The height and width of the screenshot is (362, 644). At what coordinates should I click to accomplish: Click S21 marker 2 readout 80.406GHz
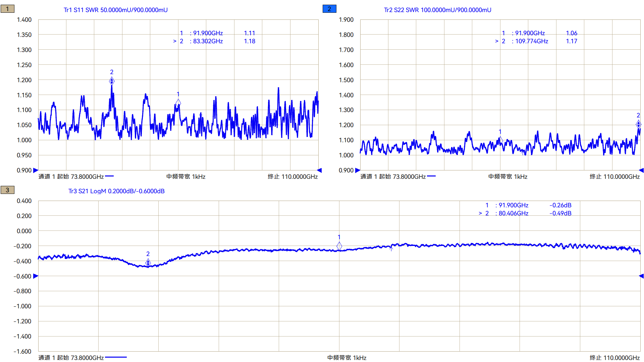coord(513,213)
